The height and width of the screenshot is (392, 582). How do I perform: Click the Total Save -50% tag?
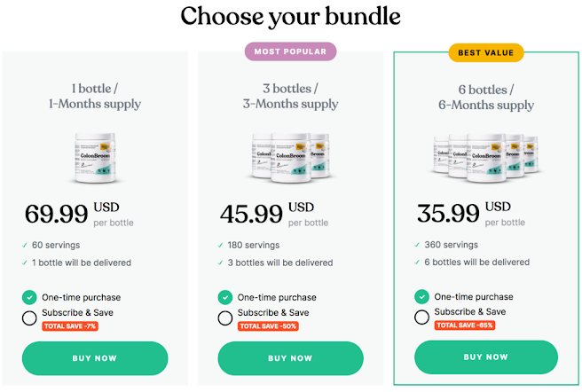click(x=266, y=326)
